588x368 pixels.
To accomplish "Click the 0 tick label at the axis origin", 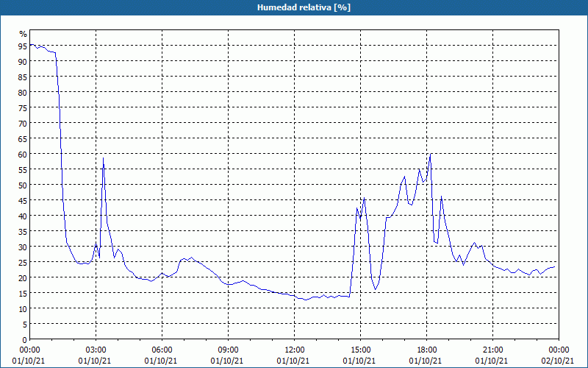I will tap(25, 340).
